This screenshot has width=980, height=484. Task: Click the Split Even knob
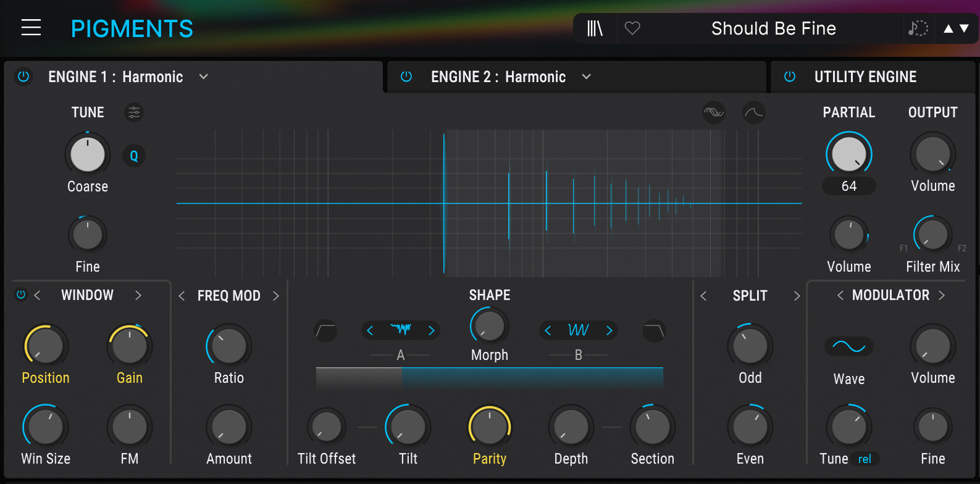click(x=750, y=427)
